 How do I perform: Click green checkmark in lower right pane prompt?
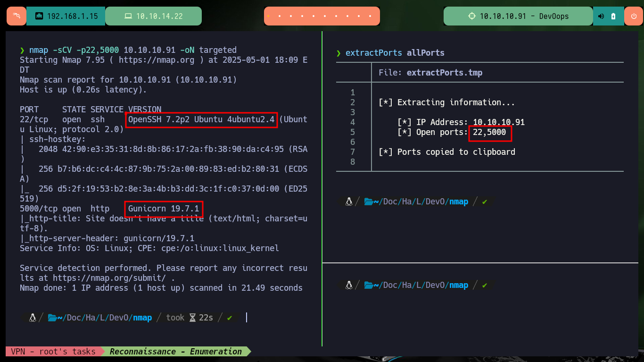(x=485, y=285)
